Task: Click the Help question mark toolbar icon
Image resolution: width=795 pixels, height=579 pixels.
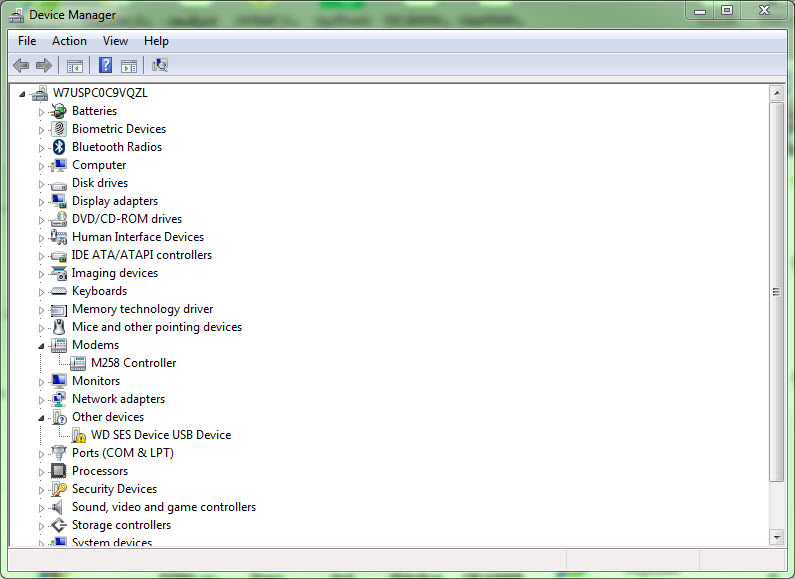Action: click(105, 65)
